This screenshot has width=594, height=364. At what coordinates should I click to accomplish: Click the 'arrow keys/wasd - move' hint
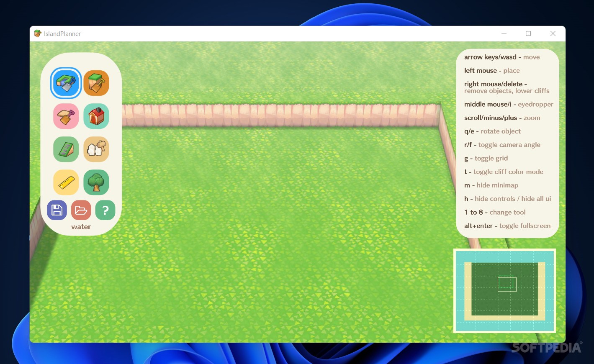[502, 57]
